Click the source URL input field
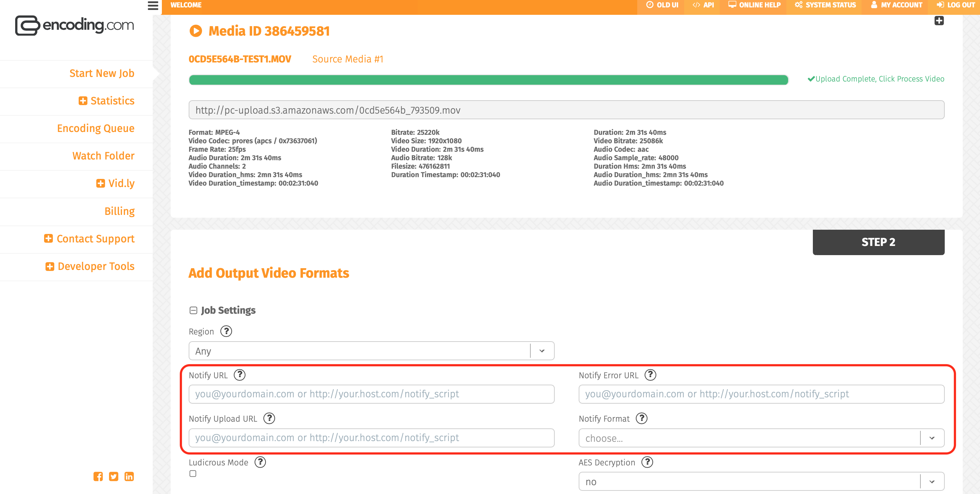980x494 pixels. pos(566,110)
